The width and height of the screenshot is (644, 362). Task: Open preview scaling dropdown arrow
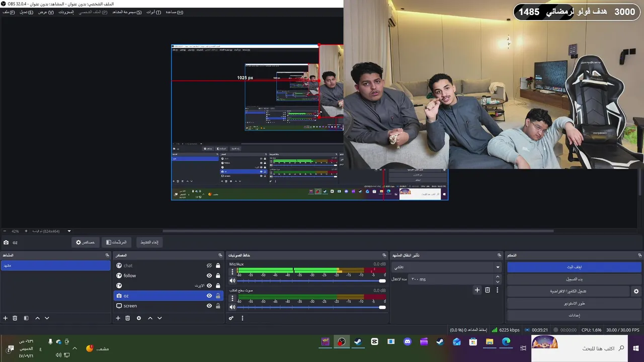point(69,231)
